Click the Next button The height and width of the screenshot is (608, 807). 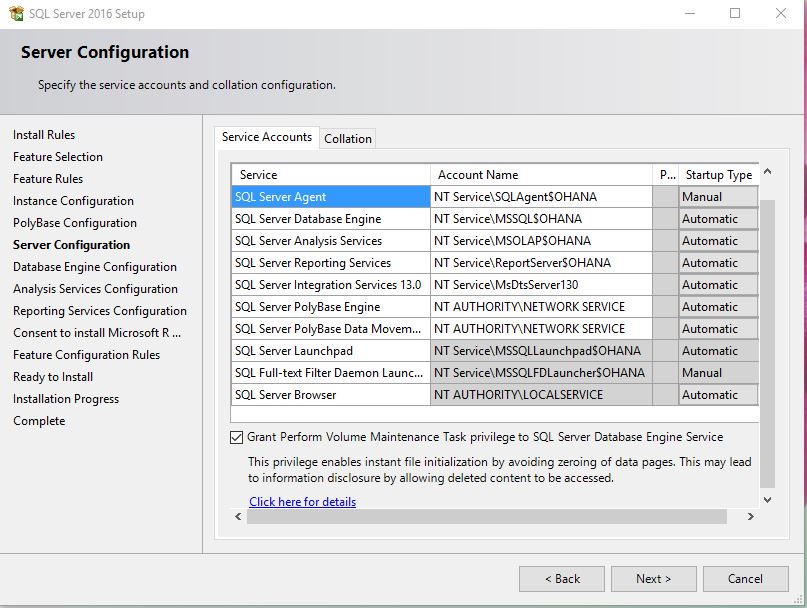coord(653,578)
